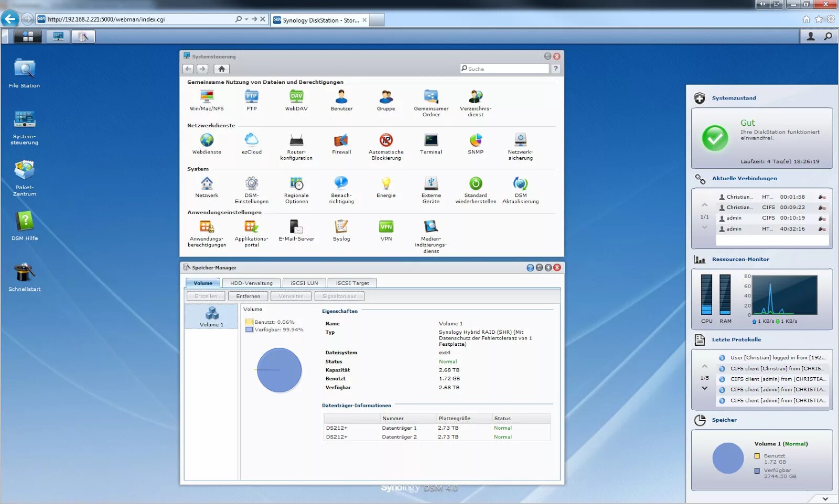
Task: Click the Suche field in Systemsteuerung
Action: pyautogui.click(x=504, y=69)
